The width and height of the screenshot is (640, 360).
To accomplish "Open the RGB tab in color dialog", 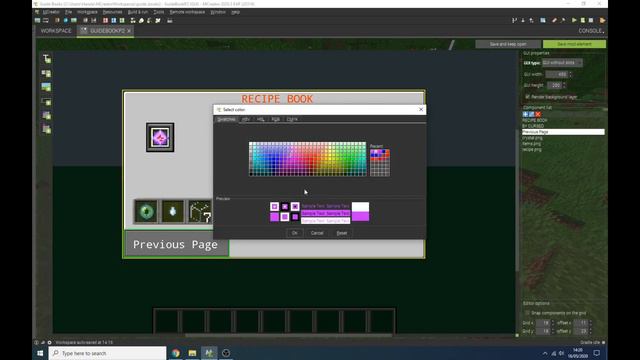I will click(x=276, y=119).
